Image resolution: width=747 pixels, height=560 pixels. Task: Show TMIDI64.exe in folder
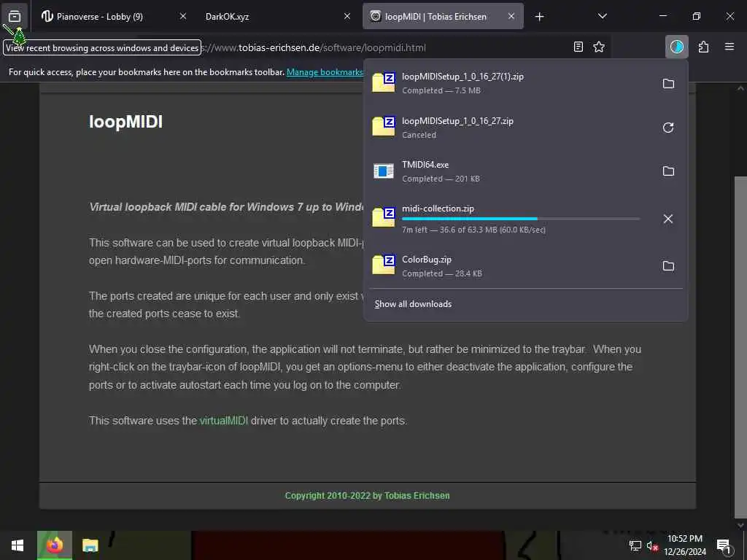668,171
